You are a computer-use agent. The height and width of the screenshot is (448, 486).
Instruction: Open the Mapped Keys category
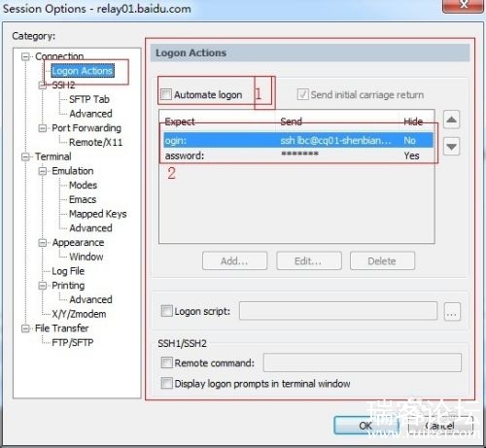(98, 214)
